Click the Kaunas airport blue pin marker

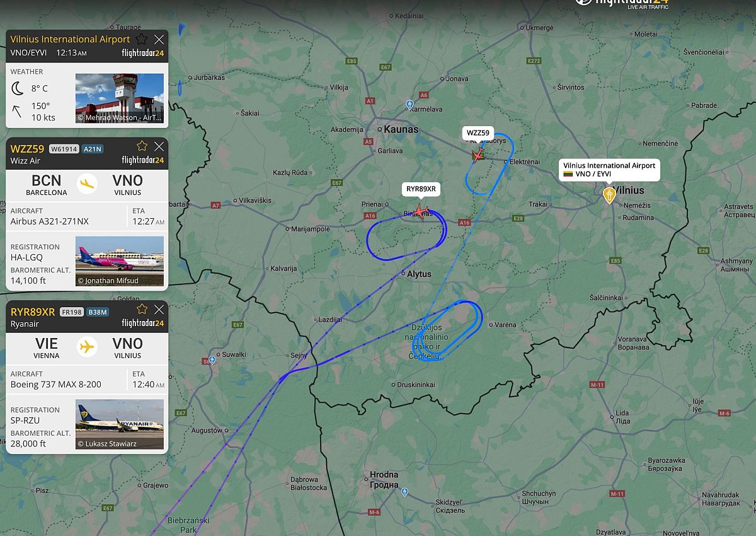409,105
